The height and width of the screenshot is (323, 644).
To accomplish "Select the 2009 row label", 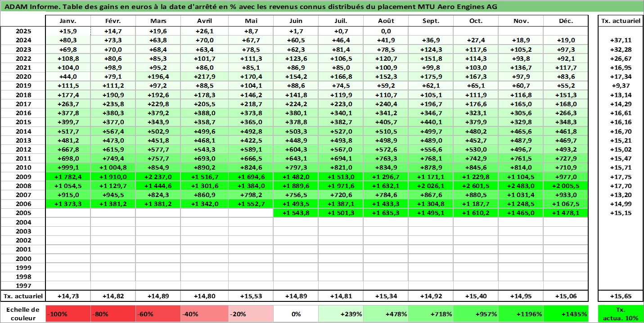I will tap(23, 177).
